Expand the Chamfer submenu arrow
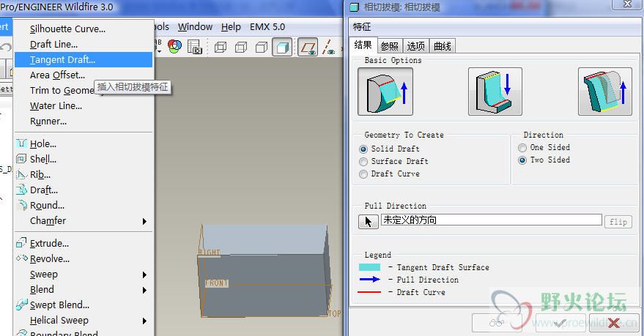The image size is (644, 336). coord(144,221)
